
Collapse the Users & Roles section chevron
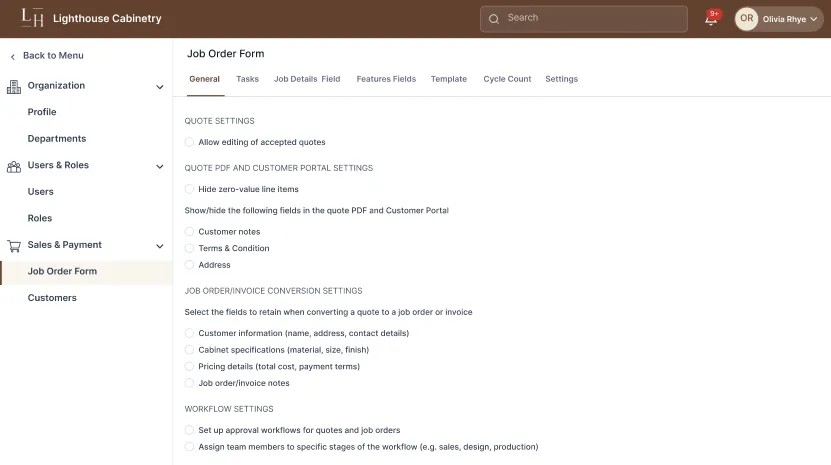pyautogui.click(x=159, y=166)
